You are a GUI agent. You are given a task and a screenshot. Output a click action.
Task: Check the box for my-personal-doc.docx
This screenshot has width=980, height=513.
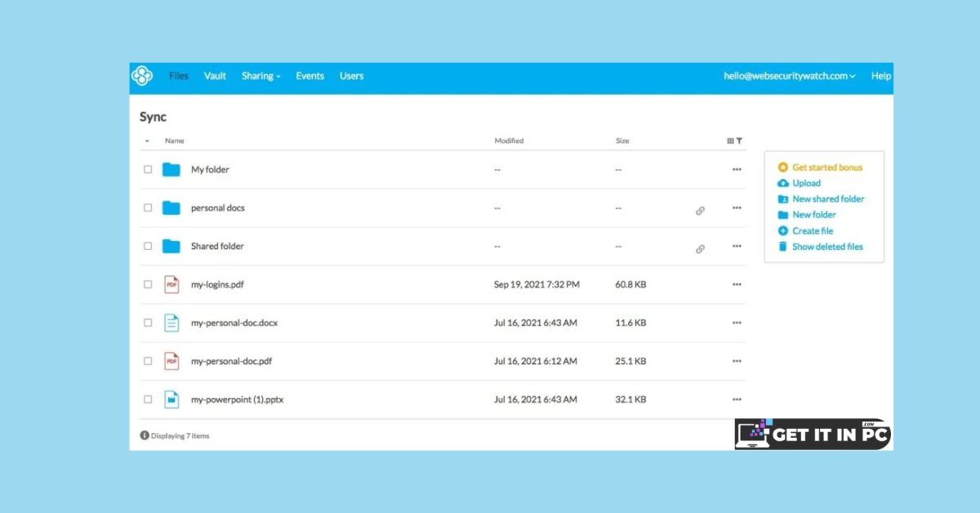click(148, 323)
